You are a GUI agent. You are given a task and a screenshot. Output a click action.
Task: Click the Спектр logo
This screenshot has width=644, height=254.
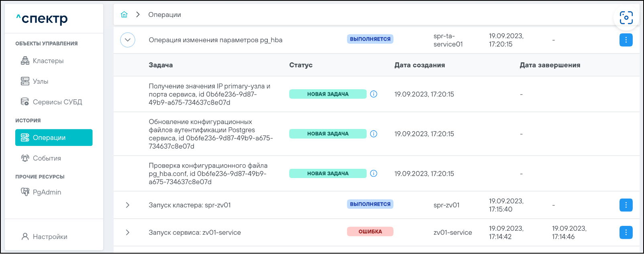click(42, 18)
